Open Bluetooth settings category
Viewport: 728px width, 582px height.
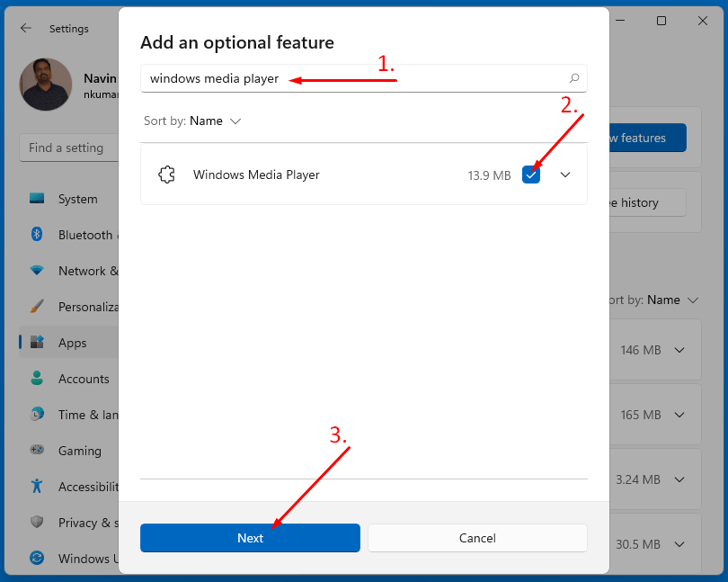tap(68, 235)
